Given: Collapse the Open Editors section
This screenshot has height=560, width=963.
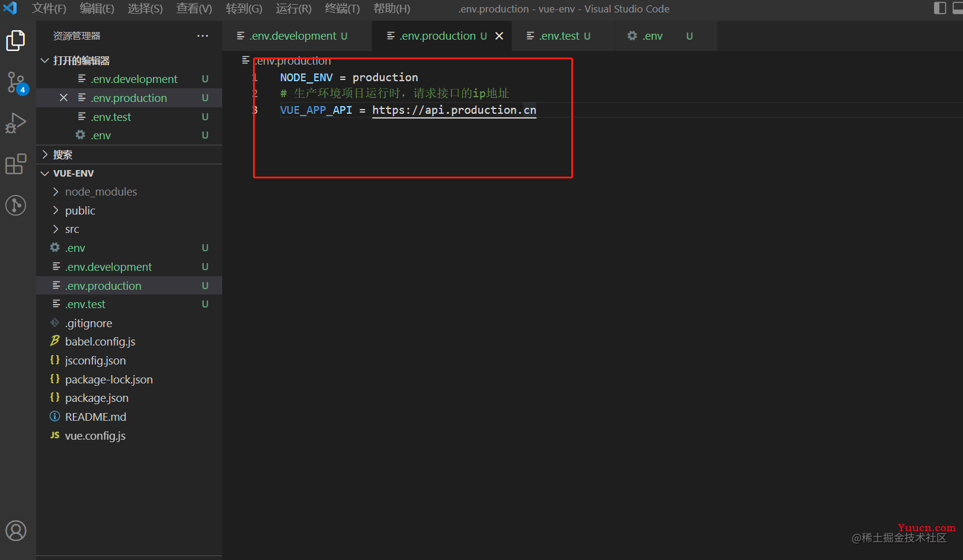Looking at the screenshot, I should [45, 60].
